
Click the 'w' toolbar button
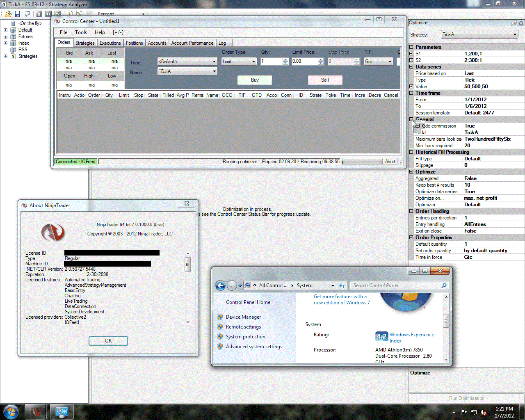(x=57, y=14)
